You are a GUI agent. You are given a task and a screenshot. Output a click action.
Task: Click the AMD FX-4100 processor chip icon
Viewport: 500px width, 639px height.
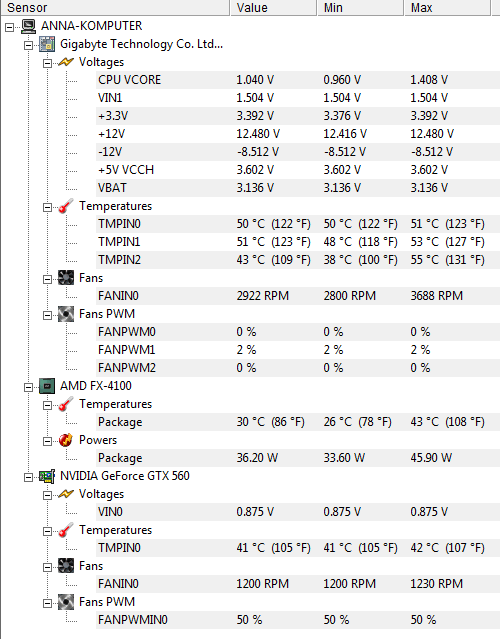pyautogui.click(x=47, y=386)
